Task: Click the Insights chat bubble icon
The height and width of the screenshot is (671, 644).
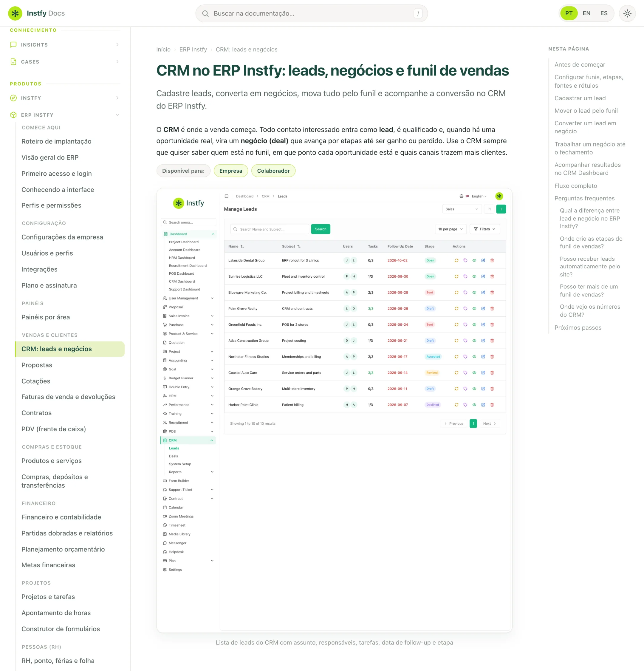Action: click(x=13, y=45)
